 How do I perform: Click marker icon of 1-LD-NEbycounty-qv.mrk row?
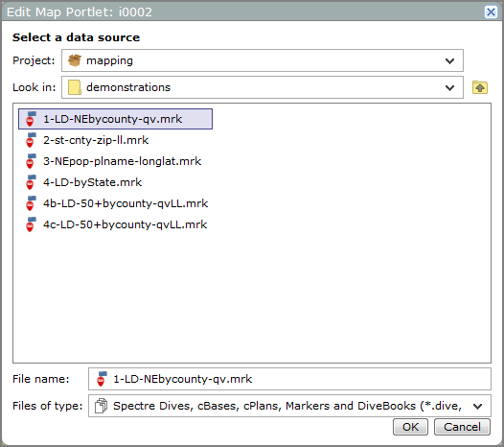coord(31,119)
